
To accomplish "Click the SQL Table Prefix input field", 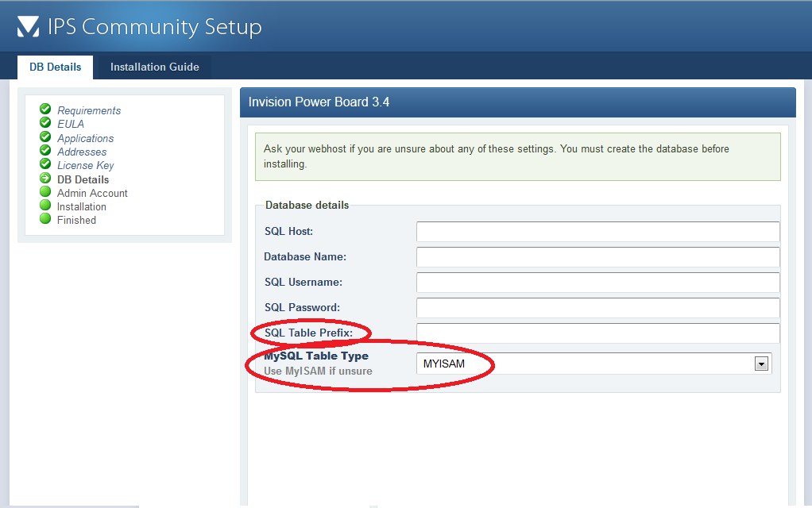I will coord(598,333).
